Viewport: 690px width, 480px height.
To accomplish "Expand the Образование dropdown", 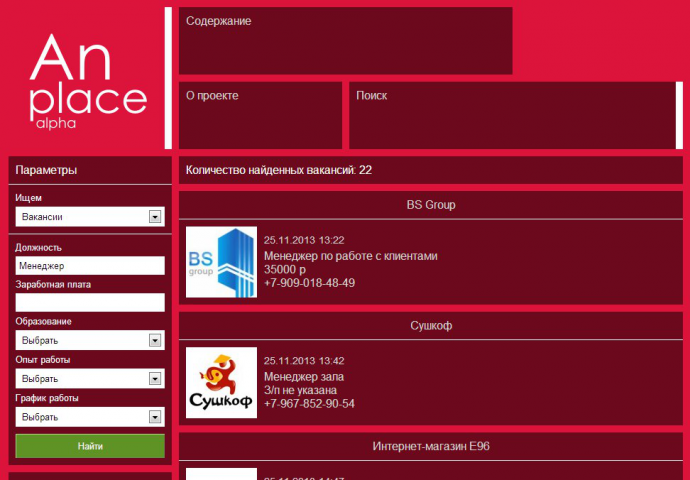I will (x=90, y=340).
